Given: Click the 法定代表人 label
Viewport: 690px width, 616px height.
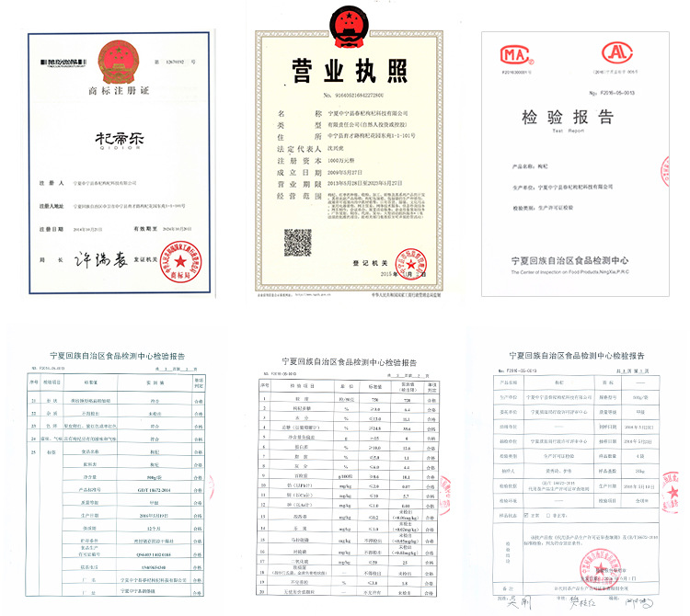Looking at the screenshot, I should 299,149.
